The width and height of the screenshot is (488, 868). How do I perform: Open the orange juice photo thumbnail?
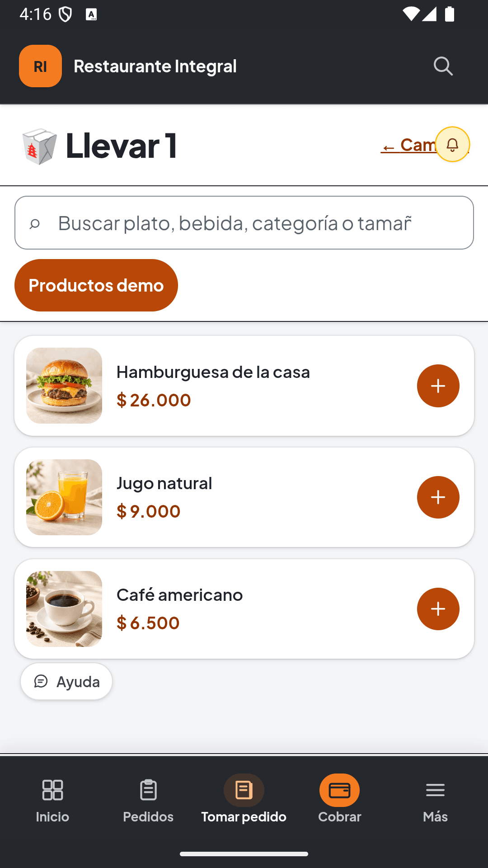coord(64,497)
